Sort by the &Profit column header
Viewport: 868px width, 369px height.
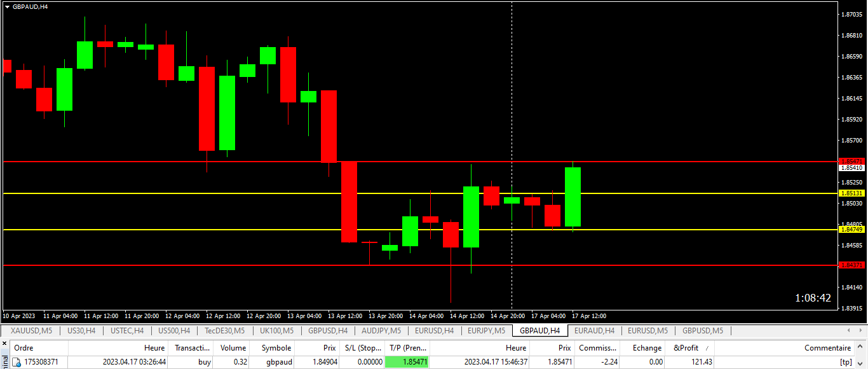pyautogui.click(x=689, y=348)
